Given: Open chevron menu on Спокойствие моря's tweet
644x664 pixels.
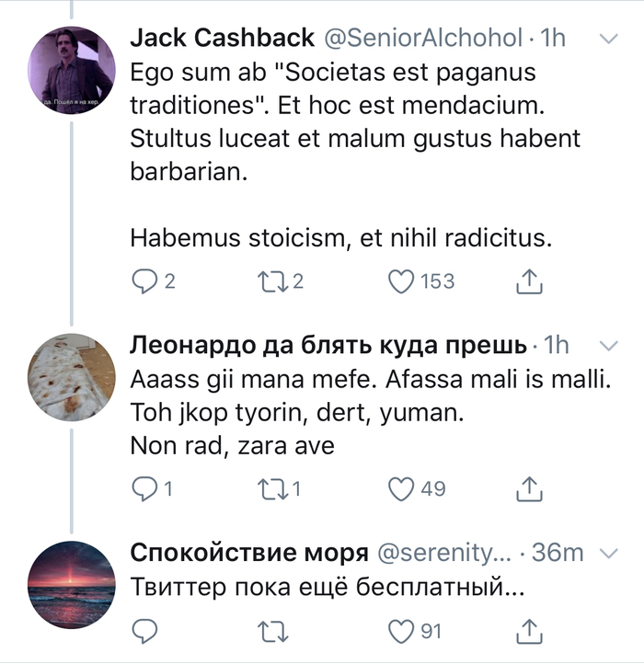Looking at the screenshot, I should point(607,553).
